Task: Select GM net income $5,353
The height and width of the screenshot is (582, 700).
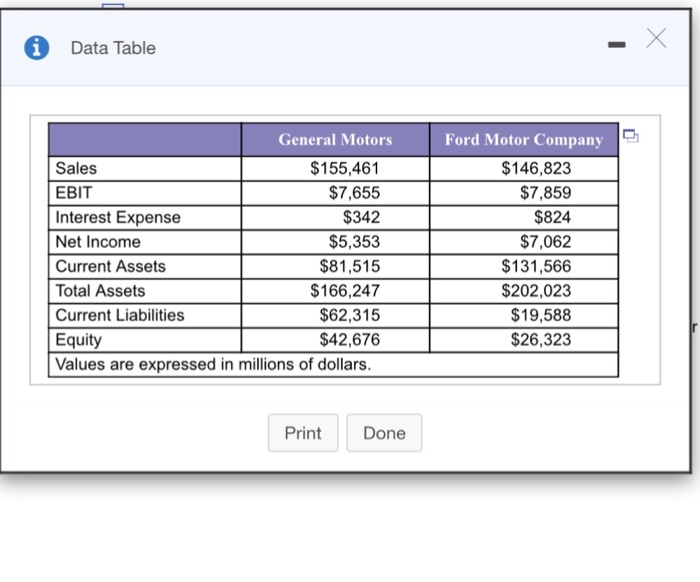Action: click(354, 242)
